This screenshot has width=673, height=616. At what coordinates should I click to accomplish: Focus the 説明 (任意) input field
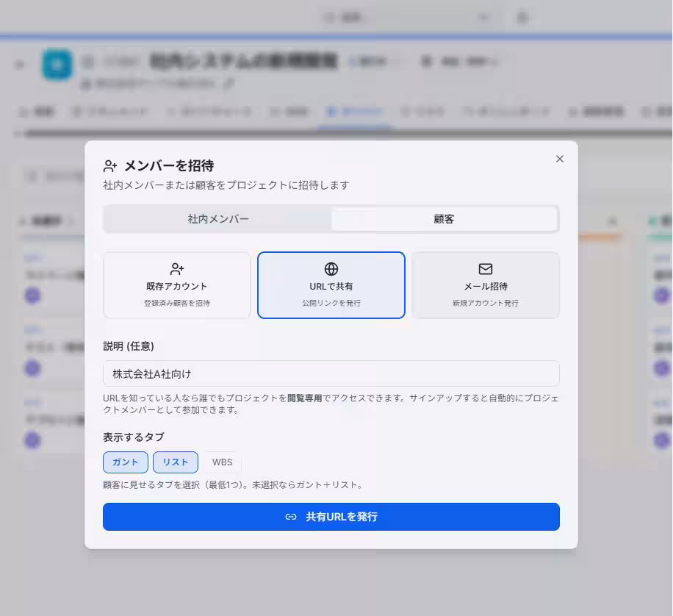coord(331,373)
